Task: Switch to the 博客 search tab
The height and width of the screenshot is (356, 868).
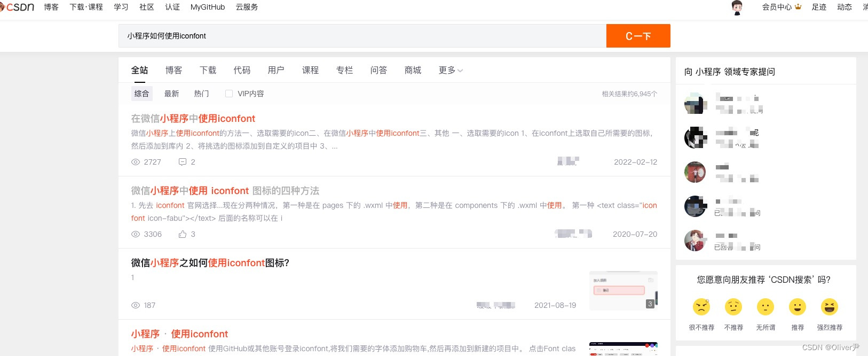Action: tap(174, 70)
